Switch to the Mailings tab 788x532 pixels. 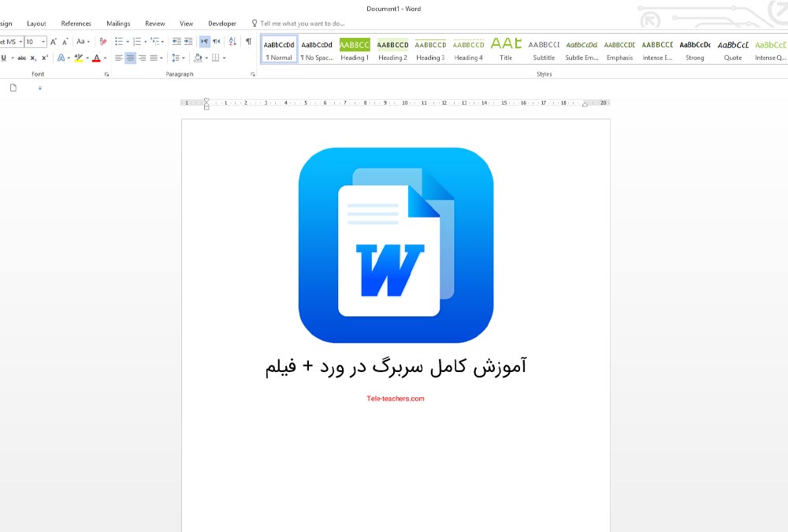pyautogui.click(x=118, y=24)
